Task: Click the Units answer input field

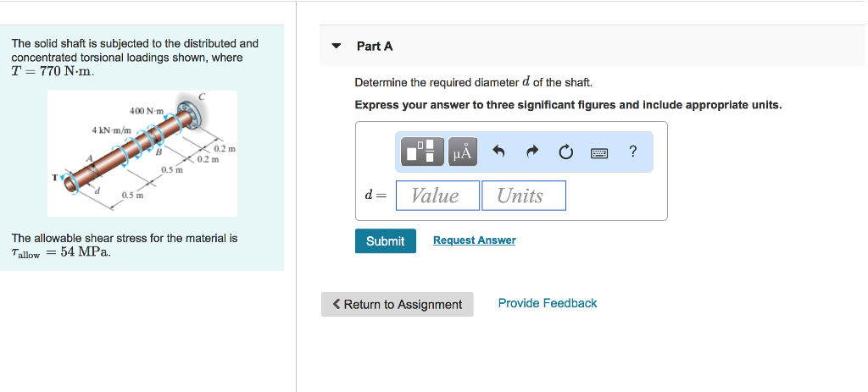Action: click(x=523, y=196)
